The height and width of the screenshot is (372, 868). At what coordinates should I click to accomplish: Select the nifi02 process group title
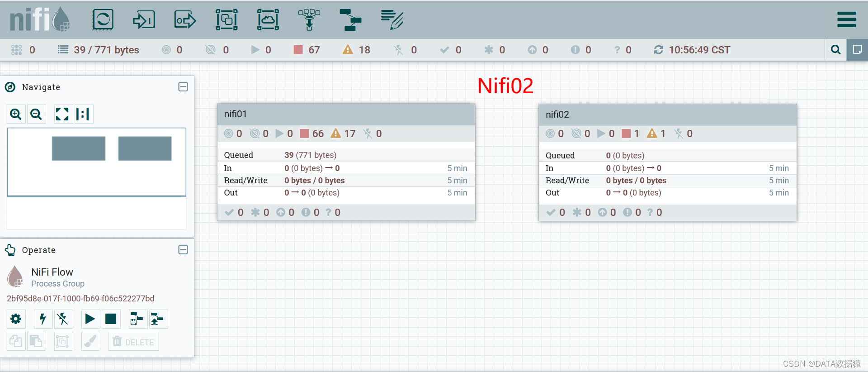(557, 114)
